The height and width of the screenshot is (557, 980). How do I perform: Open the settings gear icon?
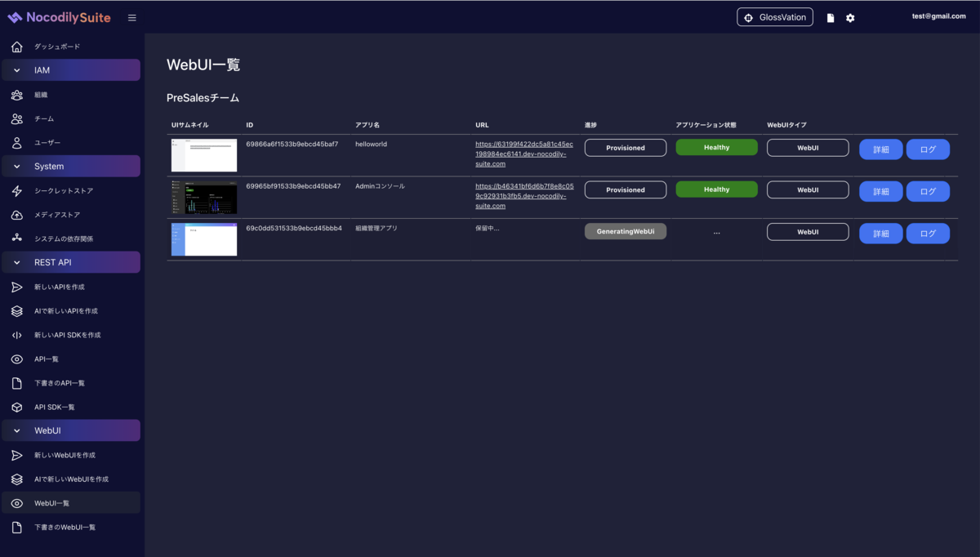click(x=850, y=18)
